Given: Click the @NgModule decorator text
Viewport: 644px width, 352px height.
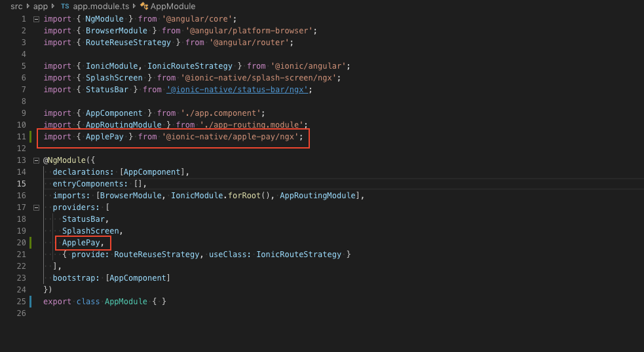Looking at the screenshot, I should pos(64,160).
